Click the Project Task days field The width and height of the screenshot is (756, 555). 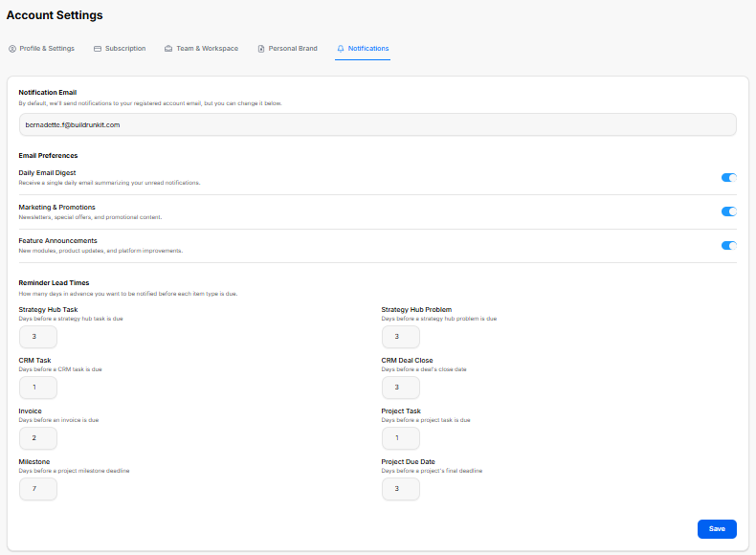coord(401,438)
